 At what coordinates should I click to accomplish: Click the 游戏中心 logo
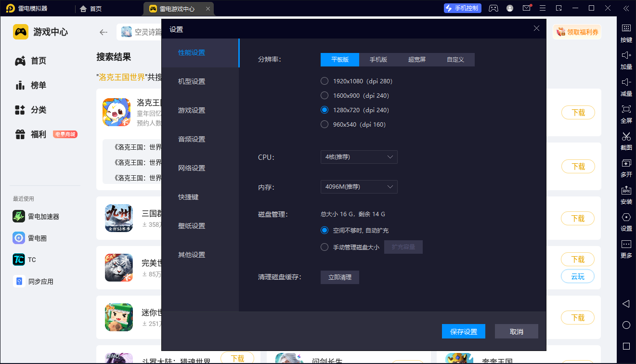pyautogui.click(x=40, y=32)
